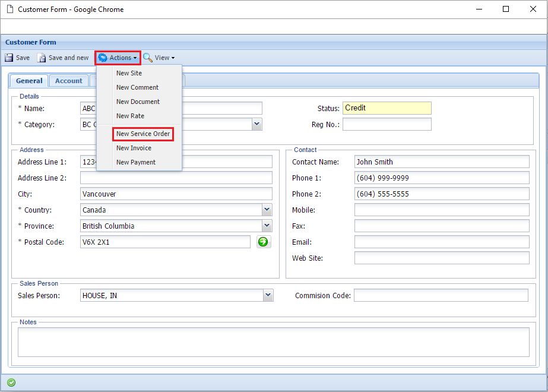548x392 pixels.
Task: Open the Actions dropdown menu
Action: [118, 58]
